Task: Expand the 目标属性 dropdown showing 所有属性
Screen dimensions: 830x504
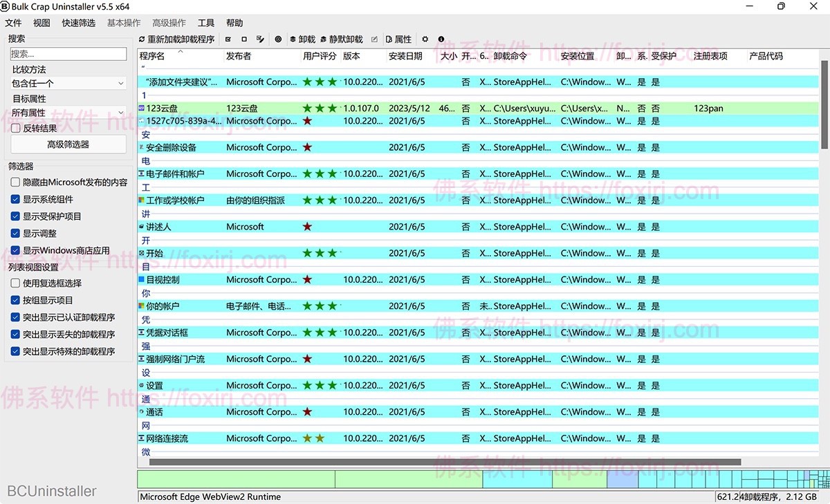Action: pos(68,113)
